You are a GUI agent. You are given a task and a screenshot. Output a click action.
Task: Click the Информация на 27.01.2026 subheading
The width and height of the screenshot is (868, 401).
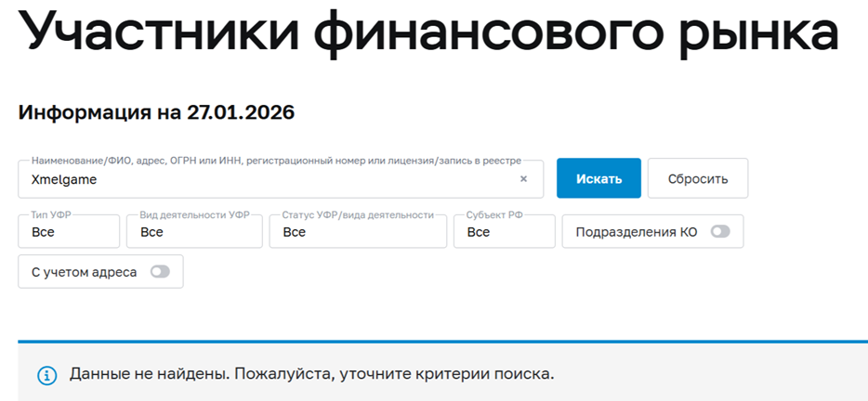tap(156, 112)
